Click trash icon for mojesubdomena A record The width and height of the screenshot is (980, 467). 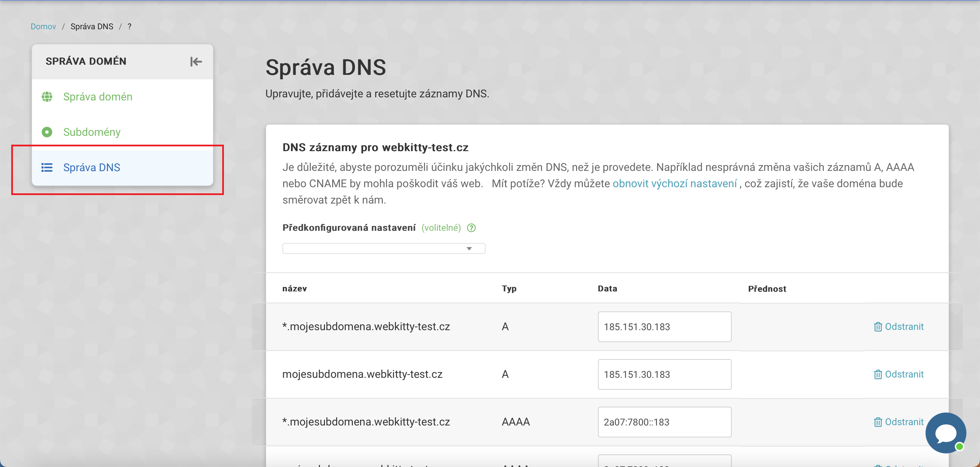click(878, 374)
